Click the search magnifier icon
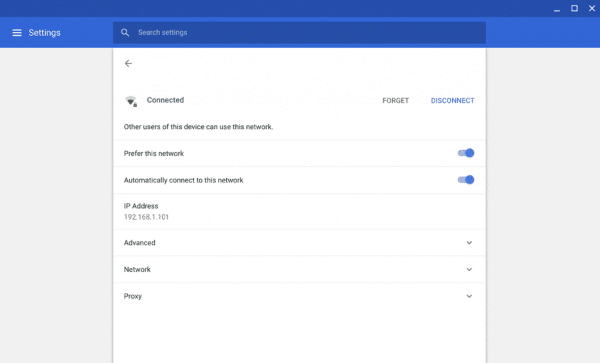This screenshot has width=600, height=363. pos(125,33)
